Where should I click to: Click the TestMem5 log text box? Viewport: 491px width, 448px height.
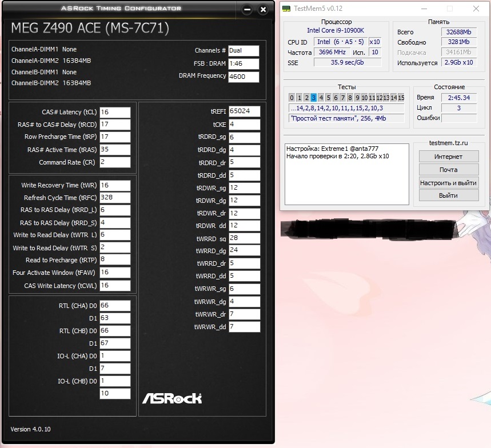(346, 174)
